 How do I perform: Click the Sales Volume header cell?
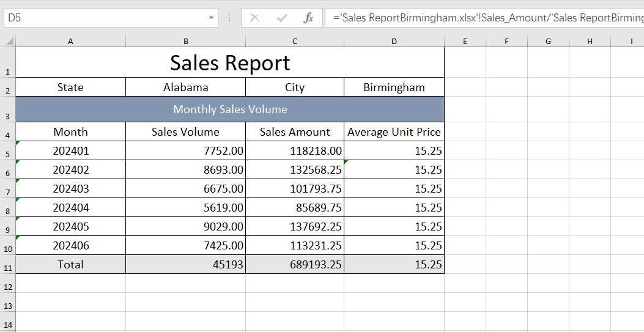(x=186, y=131)
